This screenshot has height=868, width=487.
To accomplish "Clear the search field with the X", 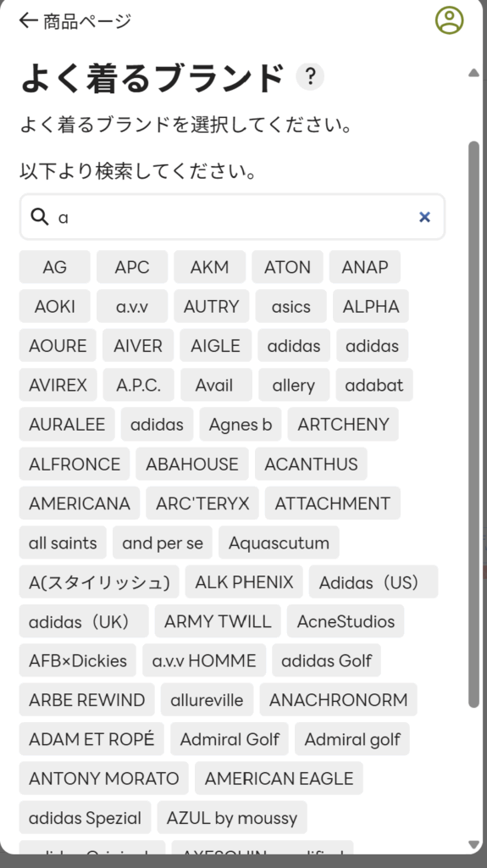I will click(424, 217).
